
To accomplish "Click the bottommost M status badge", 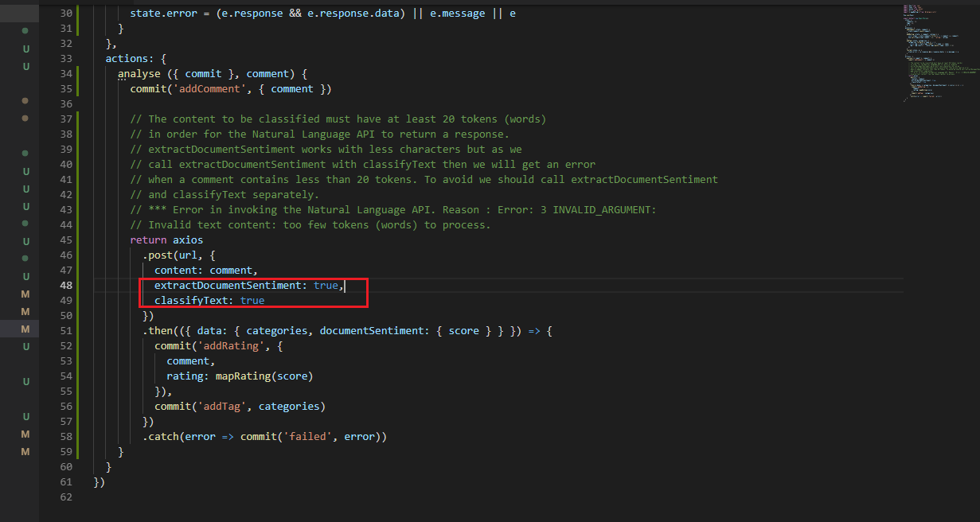I will pos(25,452).
